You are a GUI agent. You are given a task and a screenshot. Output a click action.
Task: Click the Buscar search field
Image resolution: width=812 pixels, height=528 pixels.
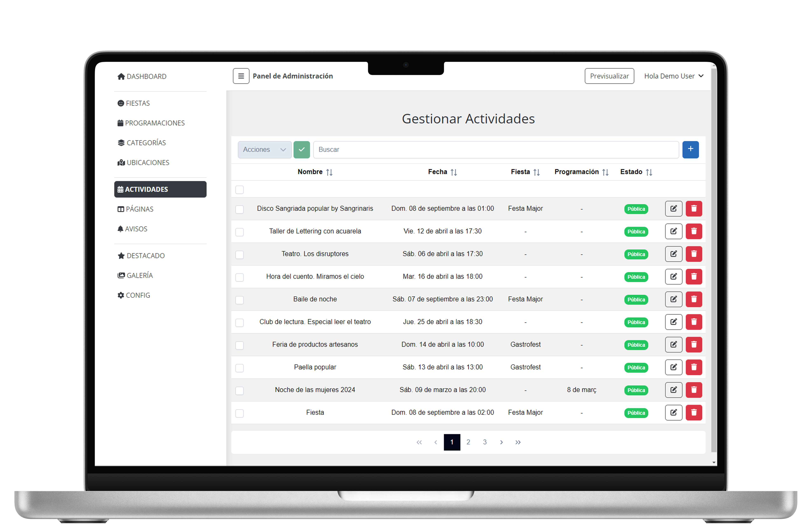click(x=495, y=149)
